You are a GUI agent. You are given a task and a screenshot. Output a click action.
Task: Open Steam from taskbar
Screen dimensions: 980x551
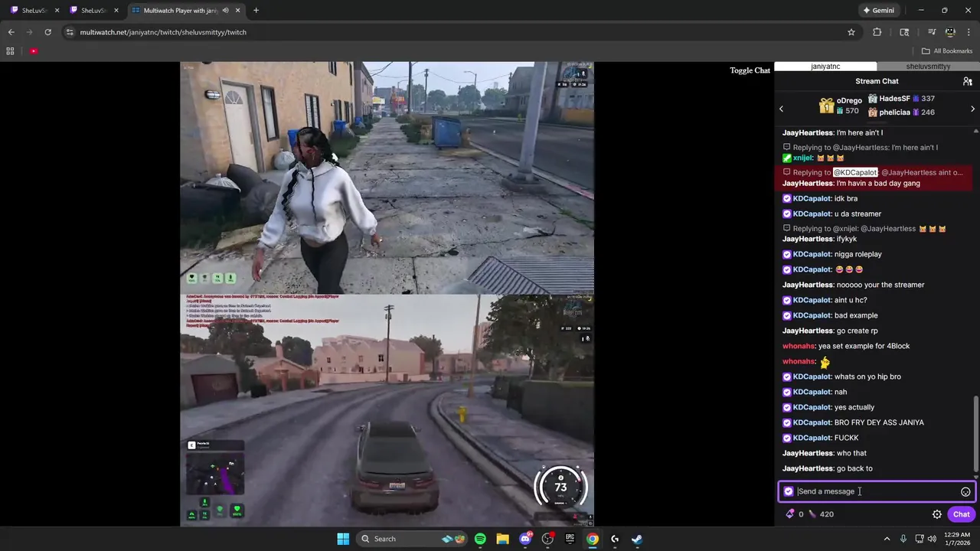click(x=637, y=539)
